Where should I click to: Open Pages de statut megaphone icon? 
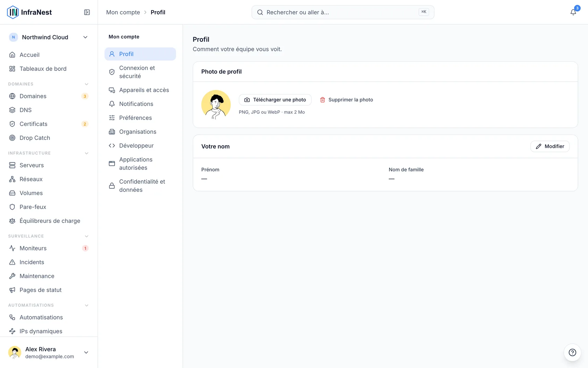point(12,290)
